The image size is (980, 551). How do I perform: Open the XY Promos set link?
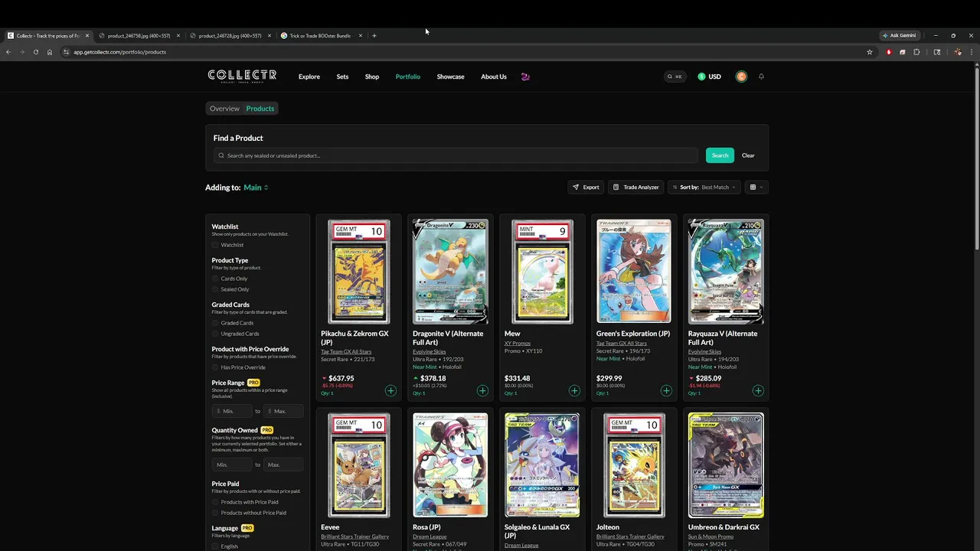518,344
